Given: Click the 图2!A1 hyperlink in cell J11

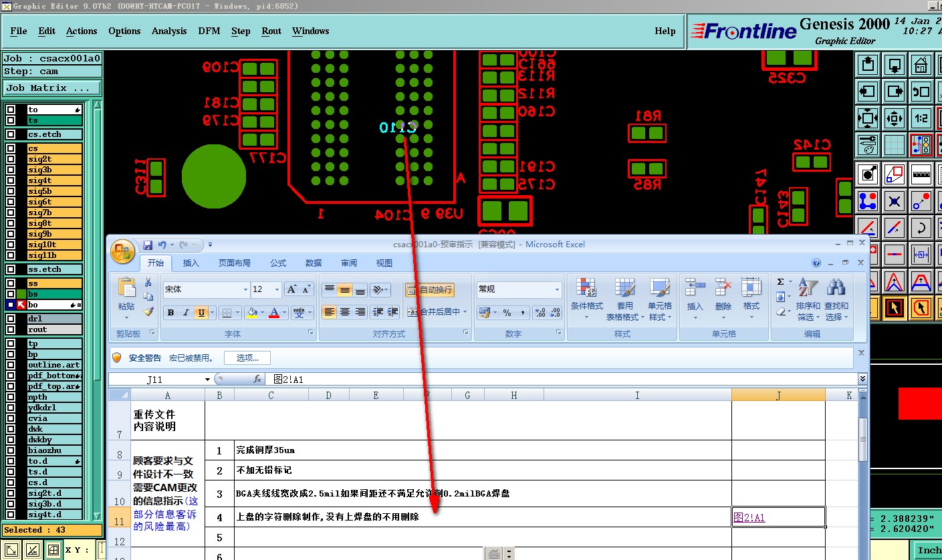Looking at the screenshot, I should pyautogui.click(x=749, y=517).
